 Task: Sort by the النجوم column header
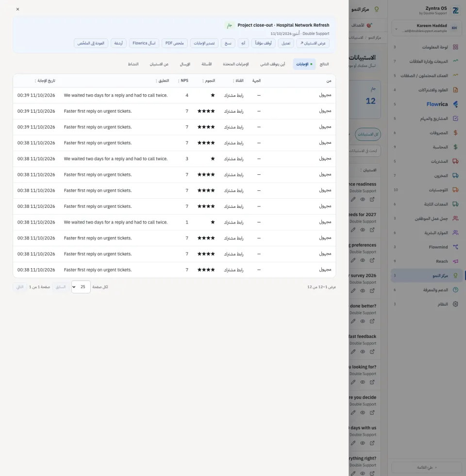pyautogui.click(x=208, y=81)
